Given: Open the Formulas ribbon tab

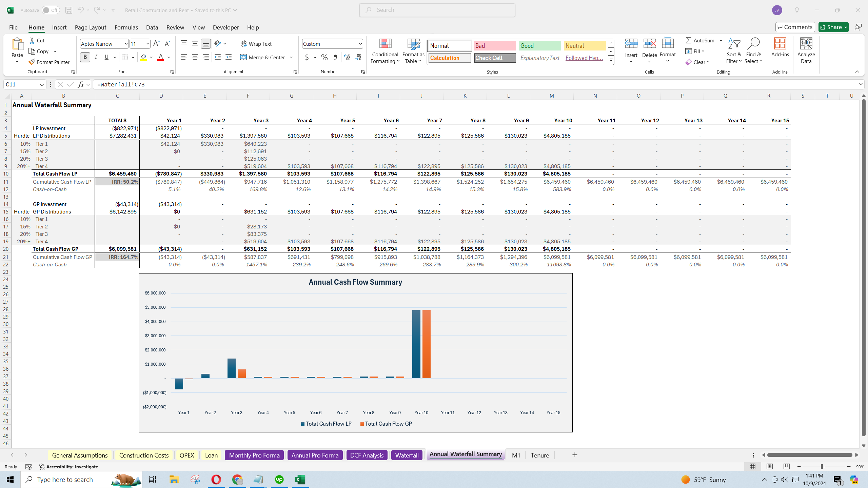Looking at the screenshot, I should [126, 27].
